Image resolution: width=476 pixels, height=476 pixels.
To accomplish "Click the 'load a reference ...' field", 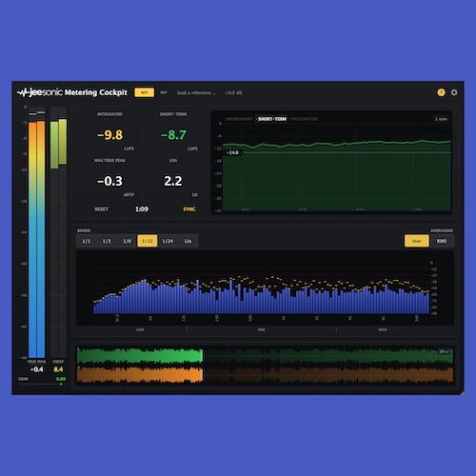I will click(x=196, y=92).
